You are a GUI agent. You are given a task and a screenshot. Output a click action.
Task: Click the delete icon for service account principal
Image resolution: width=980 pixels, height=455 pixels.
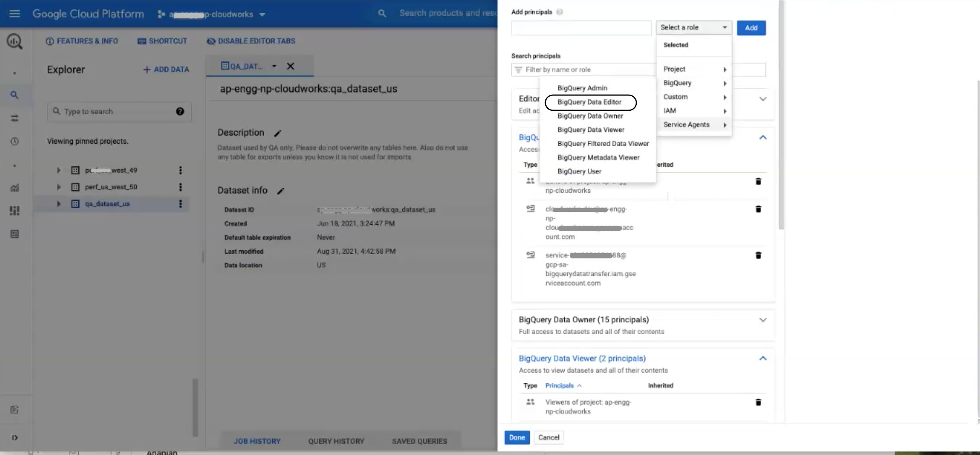point(759,255)
